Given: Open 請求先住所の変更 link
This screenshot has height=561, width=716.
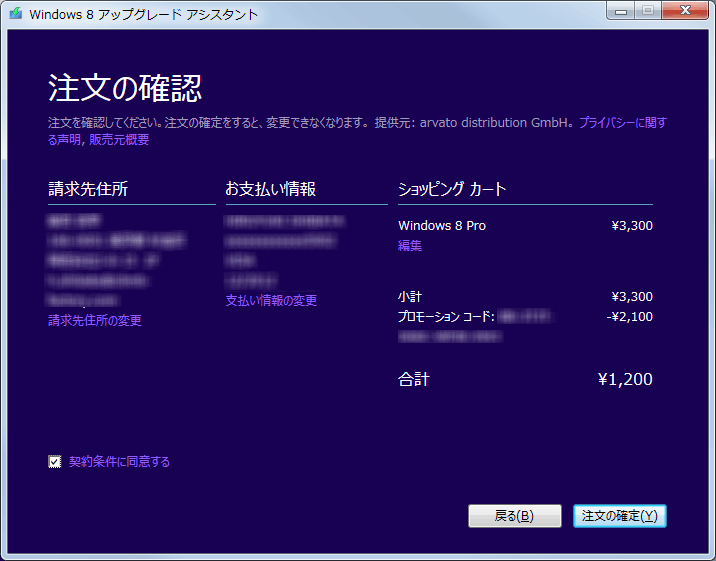Looking at the screenshot, I should (95, 320).
